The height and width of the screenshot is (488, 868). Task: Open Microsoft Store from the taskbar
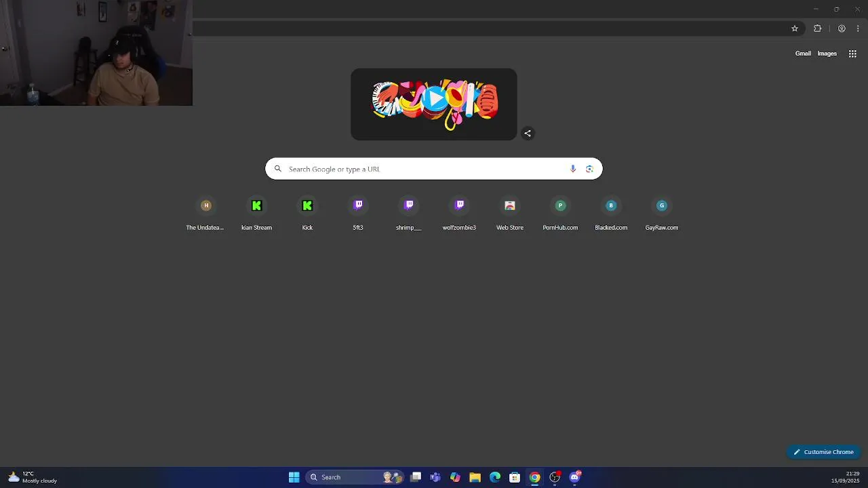pos(515,477)
